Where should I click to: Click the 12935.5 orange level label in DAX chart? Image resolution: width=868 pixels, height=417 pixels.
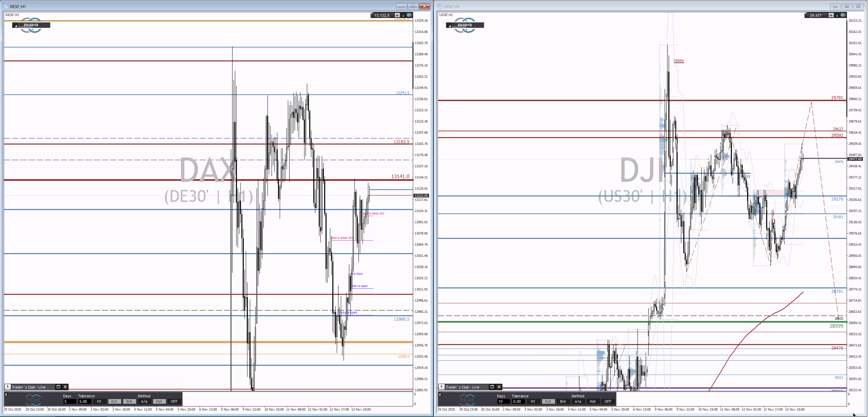[403, 356]
